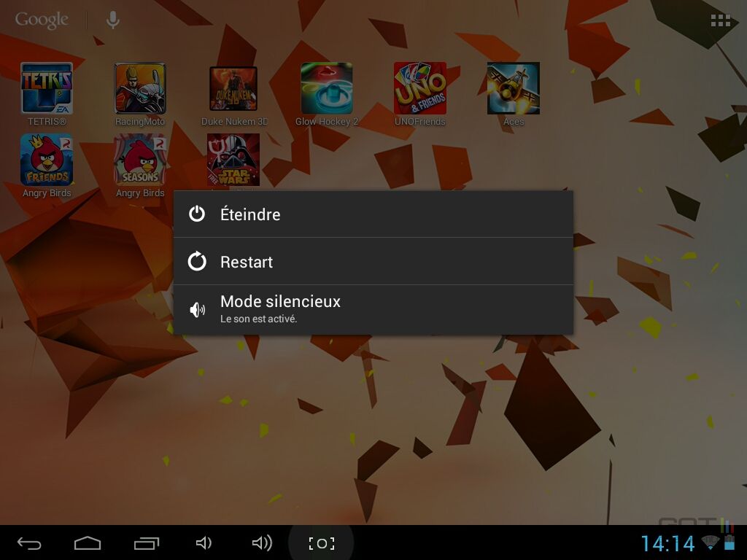
Task: Go to the home screen
Action: coord(88,543)
